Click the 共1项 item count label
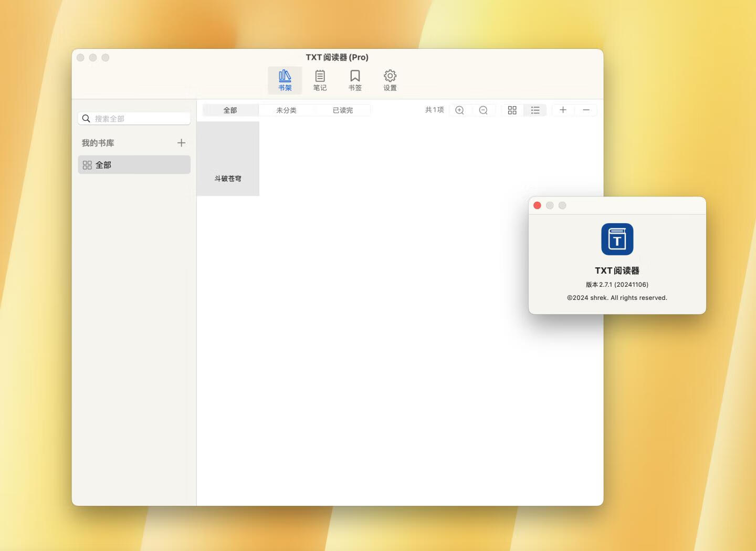This screenshot has height=551, width=756. point(435,110)
